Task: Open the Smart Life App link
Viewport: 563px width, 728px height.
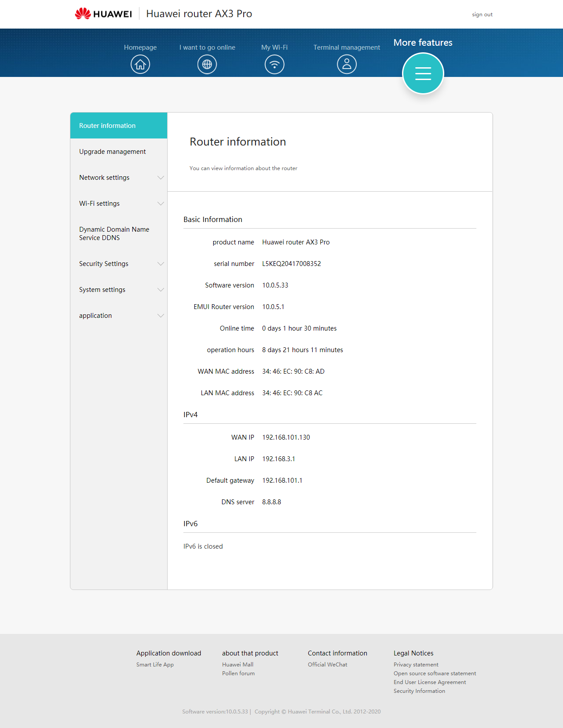Action: [155, 665]
